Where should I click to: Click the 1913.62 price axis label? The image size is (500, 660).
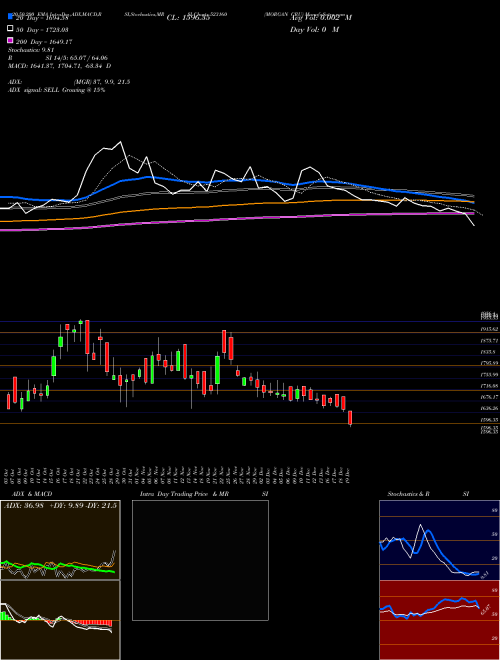489,329
